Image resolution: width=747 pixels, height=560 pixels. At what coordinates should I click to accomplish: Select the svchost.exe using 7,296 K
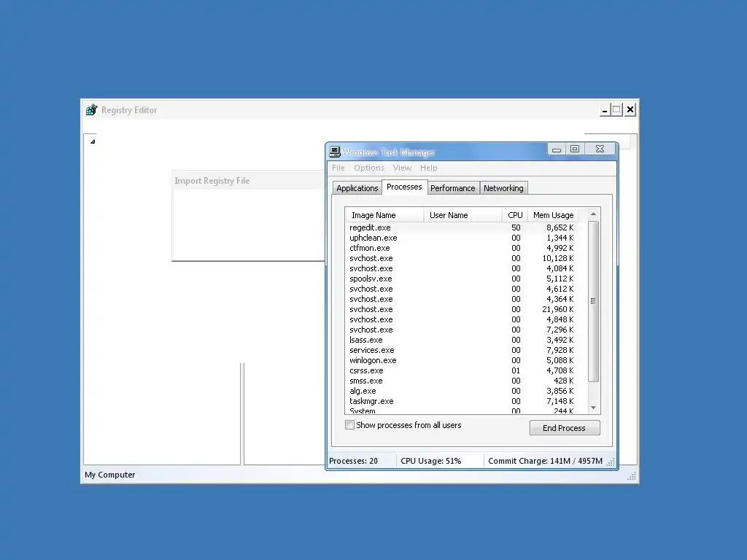click(462, 330)
